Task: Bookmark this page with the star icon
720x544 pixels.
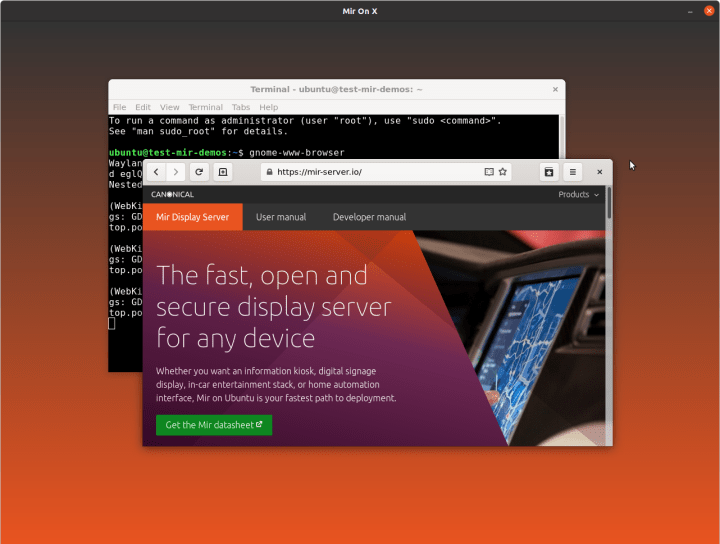Action: (x=503, y=172)
